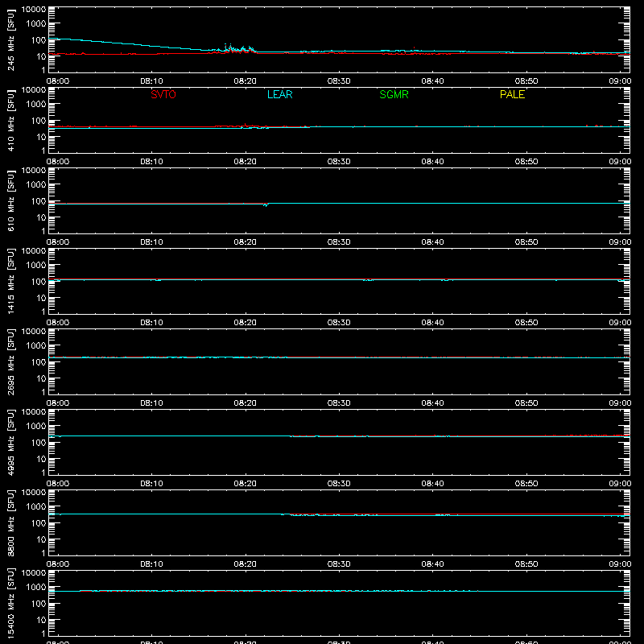Image resolution: width=644 pixels, height=644 pixels.
Task: Click the cyan LEAR legend label
Action: [279, 94]
